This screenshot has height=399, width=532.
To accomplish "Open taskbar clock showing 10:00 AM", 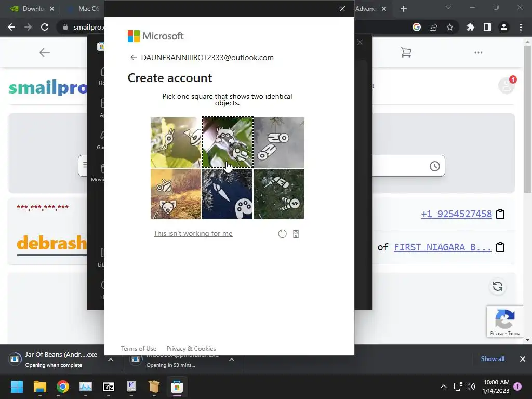I will tap(496, 387).
